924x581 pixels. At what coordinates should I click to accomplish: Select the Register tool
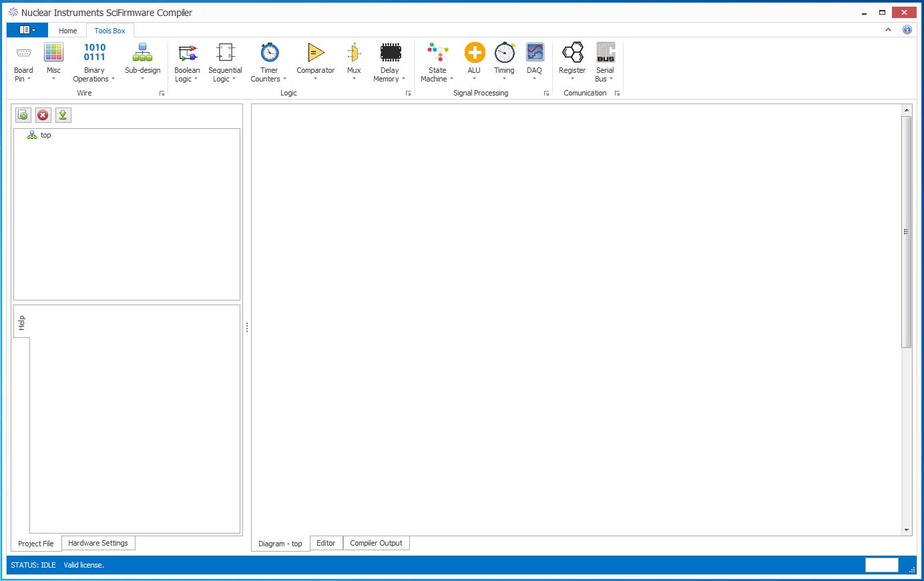pos(572,63)
